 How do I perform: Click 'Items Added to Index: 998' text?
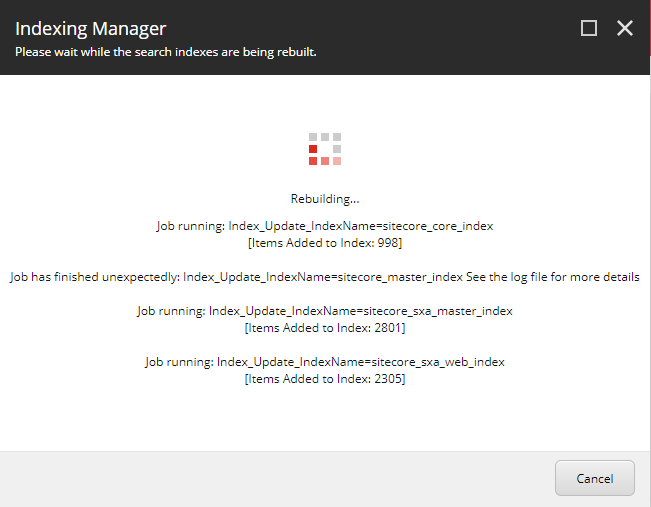pyautogui.click(x=325, y=243)
